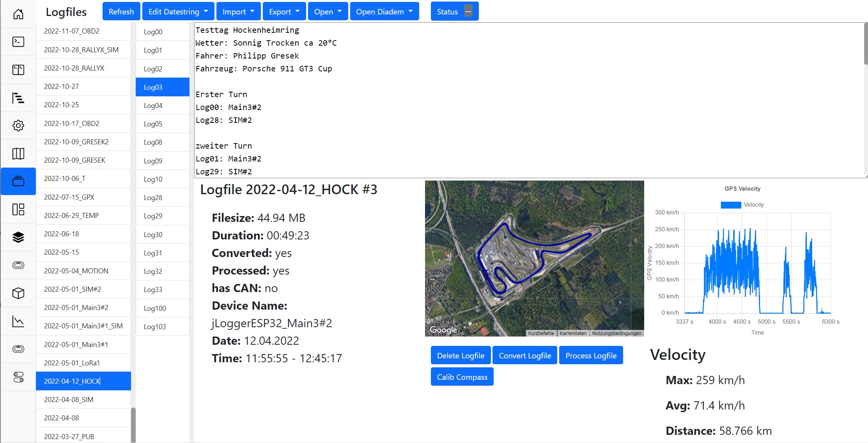Expand the Open Diadem dropdown

point(384,12)
